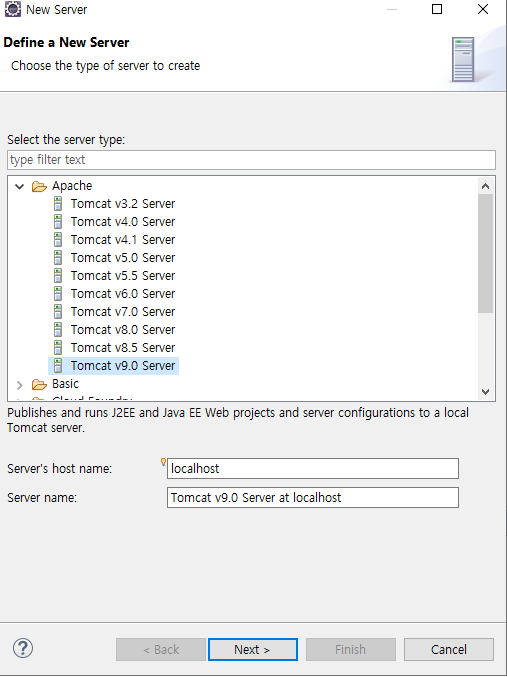Expand the Basic tree node
The image size is (507, 677).
point(19,385)
